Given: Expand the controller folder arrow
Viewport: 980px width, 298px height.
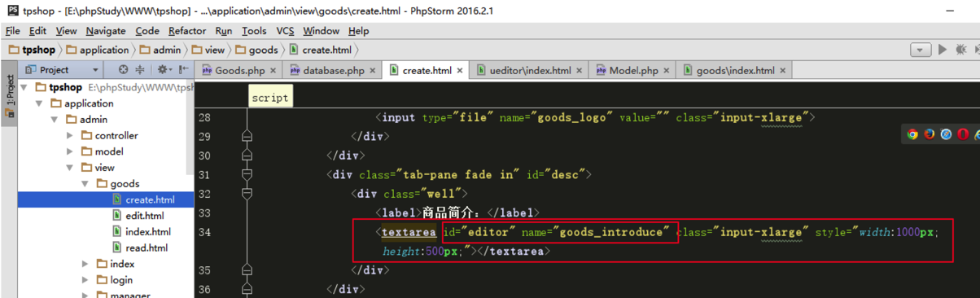Looking at the screenshot, I should [71, 135].
